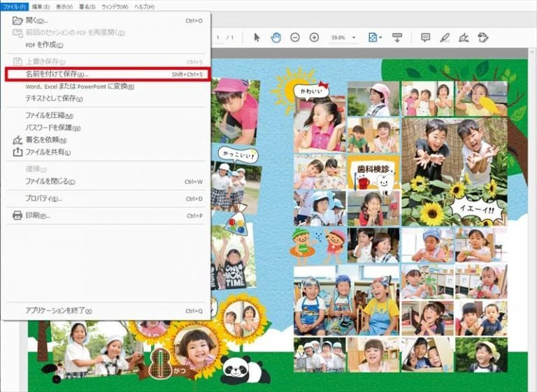Click the panda illustration at bottom
This screenshot has width=537, height=392.
[x=245, y=370]
